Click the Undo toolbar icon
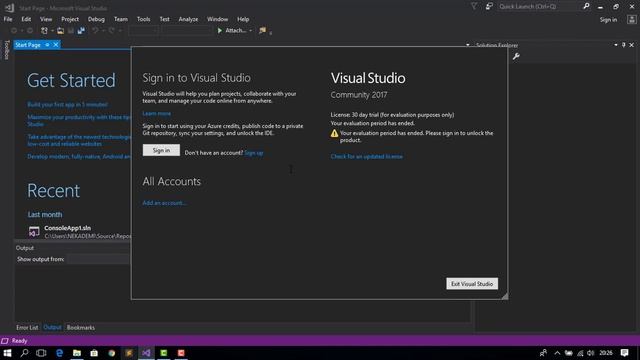The height and width of the screenshot is (360, 640). 95,31
